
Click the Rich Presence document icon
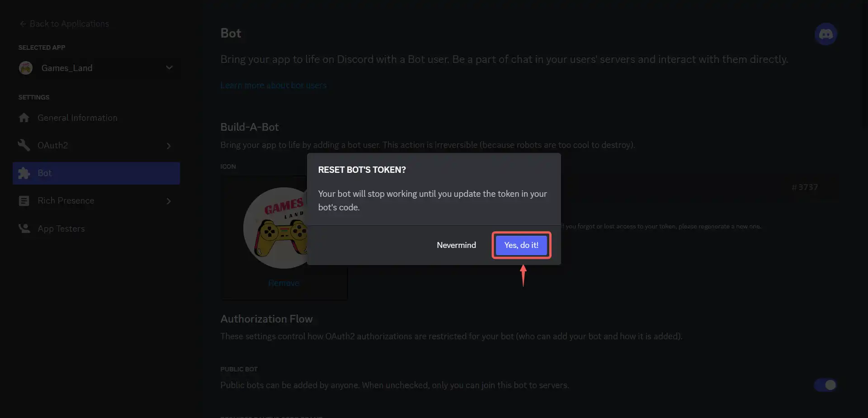(24, 201)
